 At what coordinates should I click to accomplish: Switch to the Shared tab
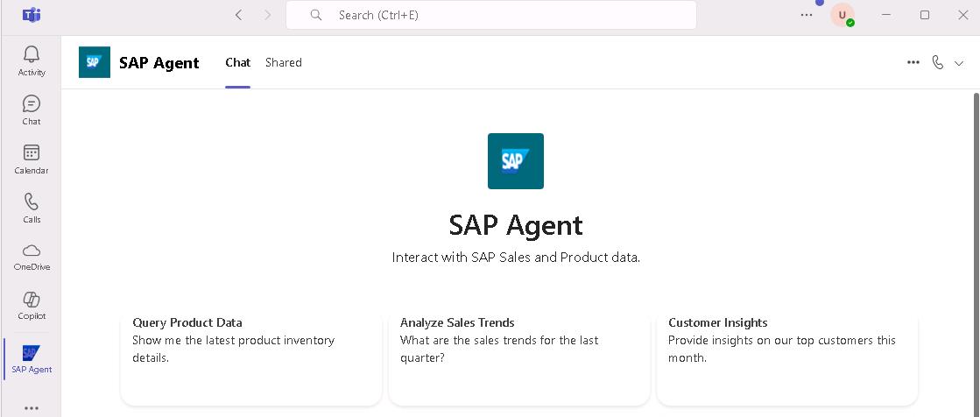point(284,62)
